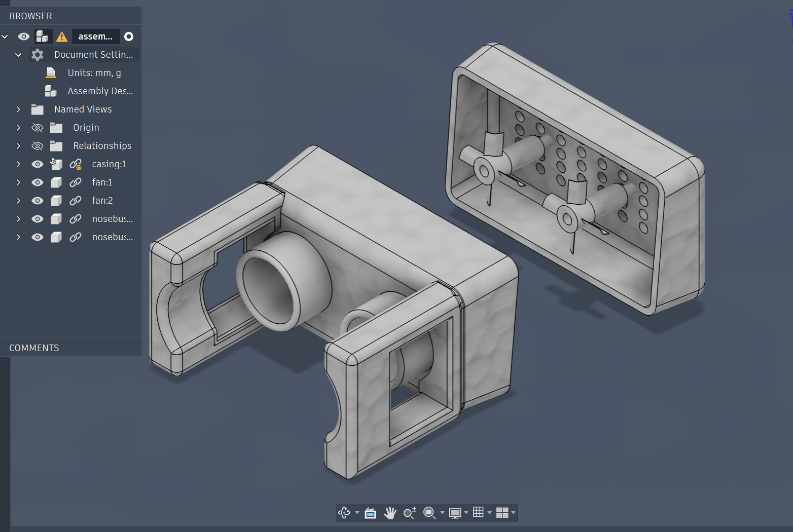Collapse the Document Settings node
The height and width of the screenshot is (532, 793).
coord(18,55)
